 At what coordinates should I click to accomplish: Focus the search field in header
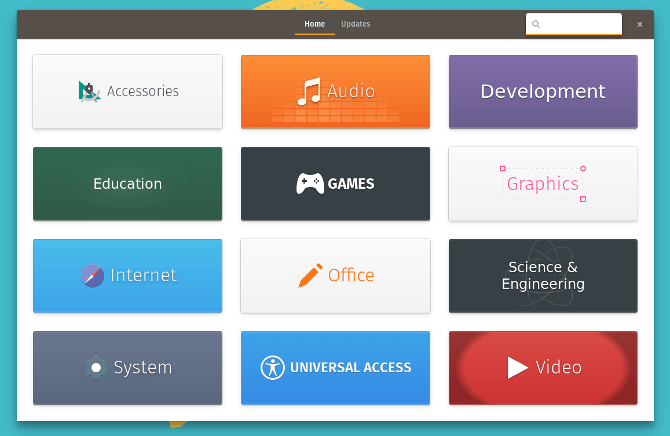(574, 24)
